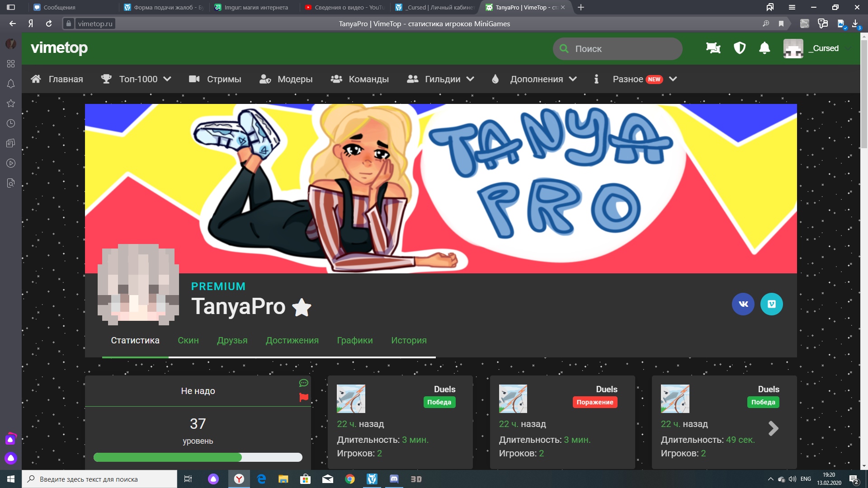This screenshot has width=868, height=488.
Task: Open Alice assistant icon in browser sidebar
Action: coord(11,458)
